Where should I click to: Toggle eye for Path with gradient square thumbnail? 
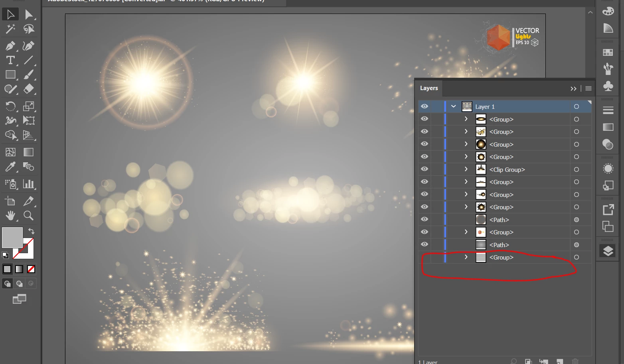coord(425,244)
